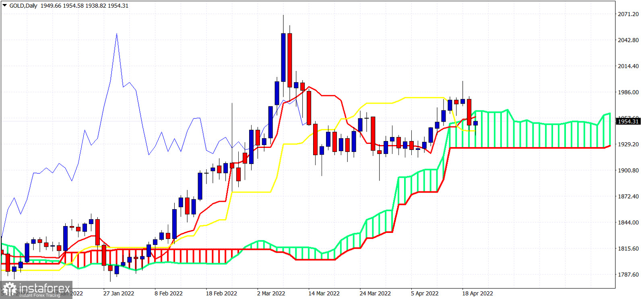
Task: Click the 1815.60 price axis label
Action: (628, 249)
